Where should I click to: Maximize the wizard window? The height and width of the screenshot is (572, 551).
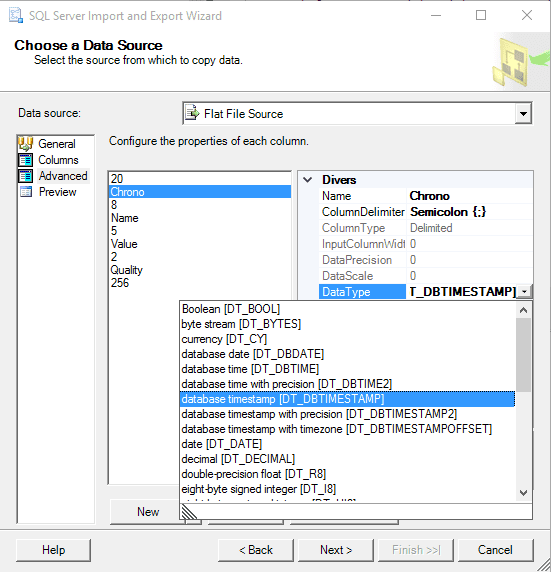pyautogui.click(x=481, y=15)
